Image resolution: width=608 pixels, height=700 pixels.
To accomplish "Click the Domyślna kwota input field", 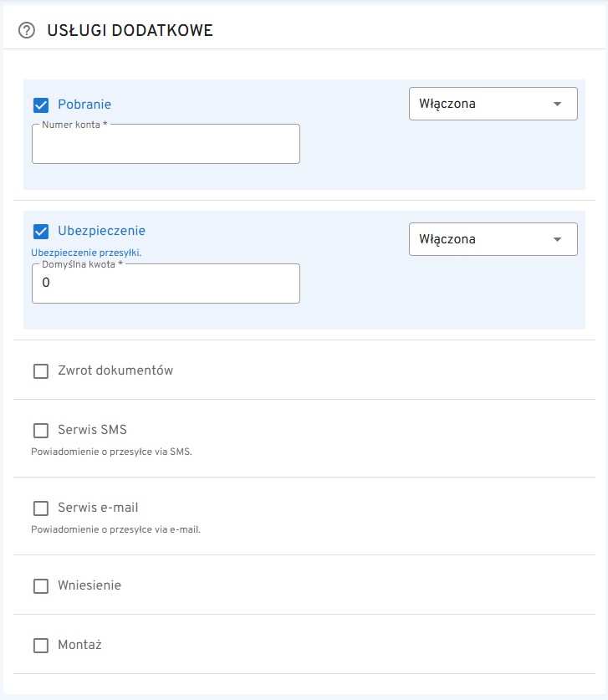I will pyautogui.click(x=166, y=284).
